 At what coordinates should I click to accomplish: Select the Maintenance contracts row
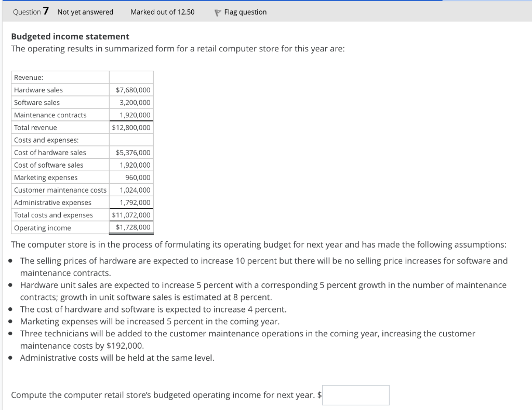[x=51, y=115]
